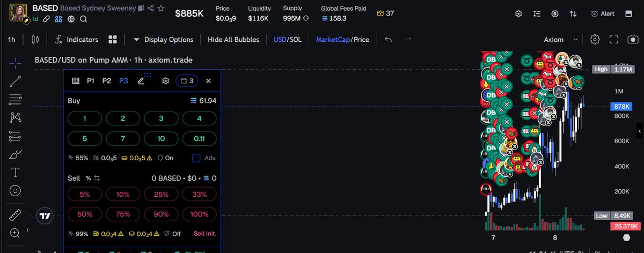Select preset P1

point(91,81)
